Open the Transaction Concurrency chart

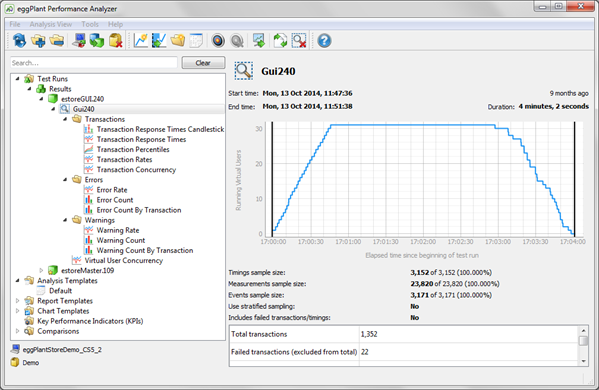pos(136,170)
